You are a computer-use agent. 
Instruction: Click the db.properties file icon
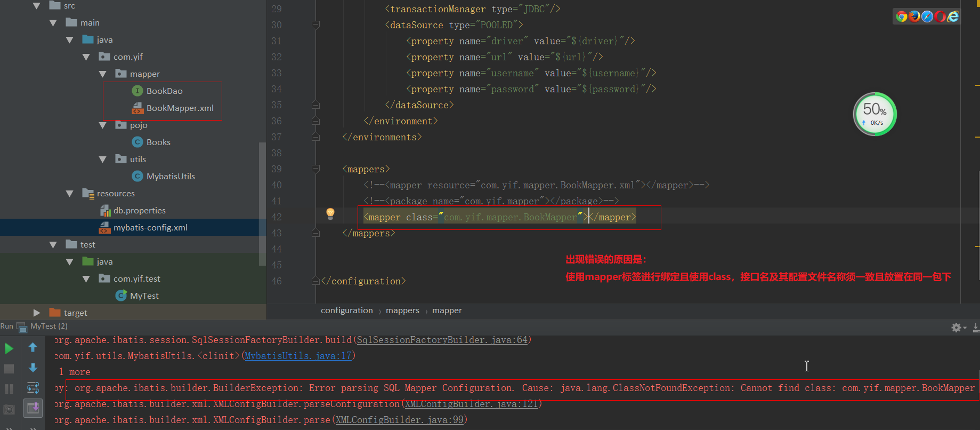click(105, 211)
